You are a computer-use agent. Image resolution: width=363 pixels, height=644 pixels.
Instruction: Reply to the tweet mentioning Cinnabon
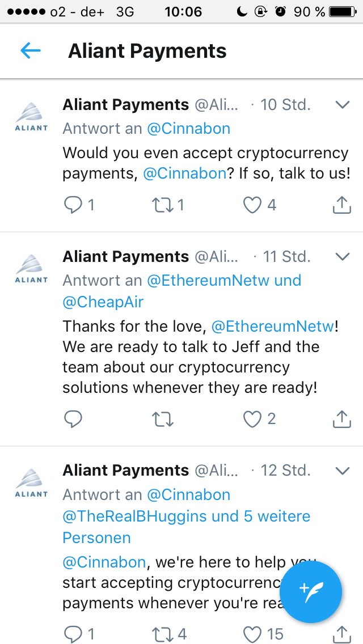(x=73, y=205)
